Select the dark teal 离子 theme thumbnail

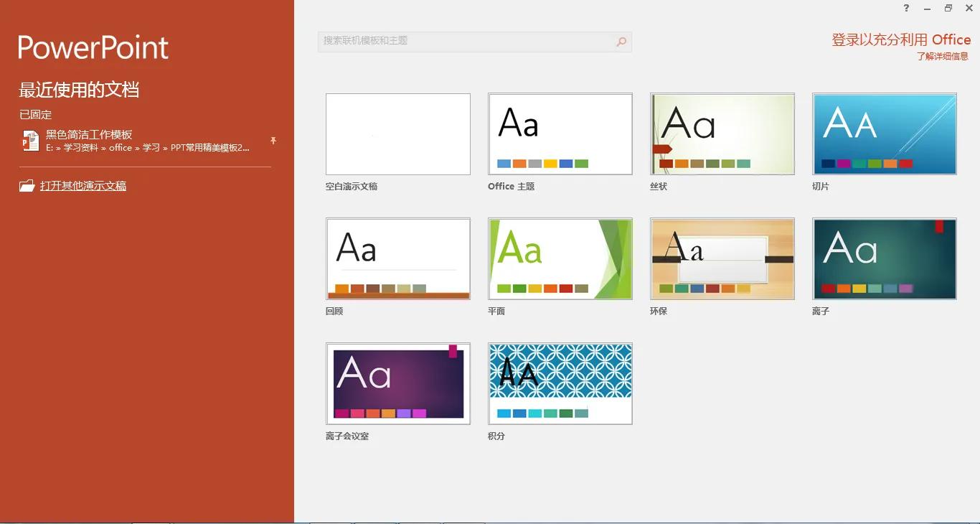click(885, 259)
